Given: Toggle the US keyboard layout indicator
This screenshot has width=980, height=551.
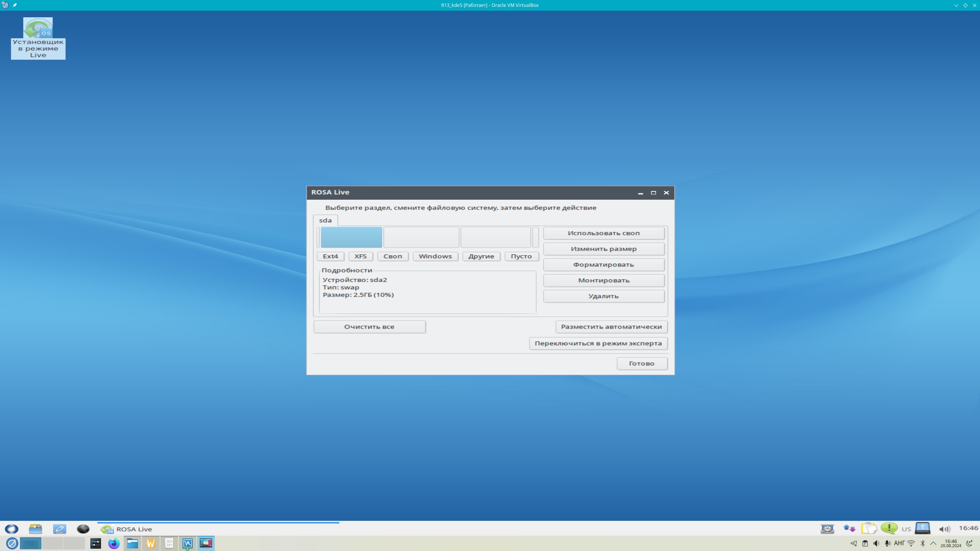Looking at the screenshot, I should click(x=906, y=529).
